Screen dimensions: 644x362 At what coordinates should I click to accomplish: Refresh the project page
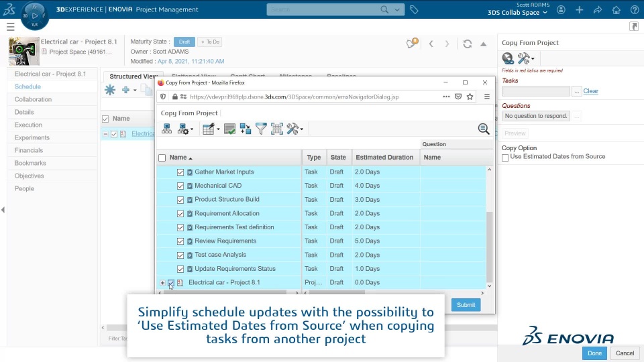click(468, 44)
